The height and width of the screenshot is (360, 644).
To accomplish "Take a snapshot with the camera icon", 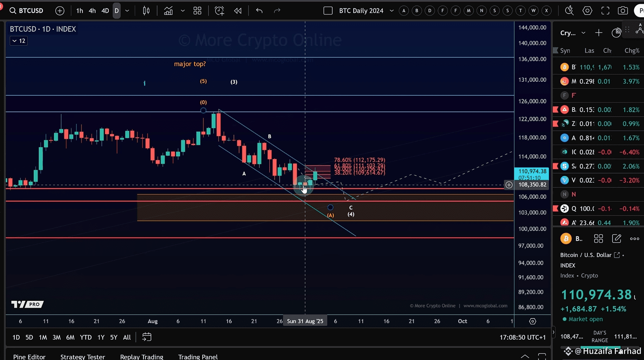I will [x=623, y=10].
